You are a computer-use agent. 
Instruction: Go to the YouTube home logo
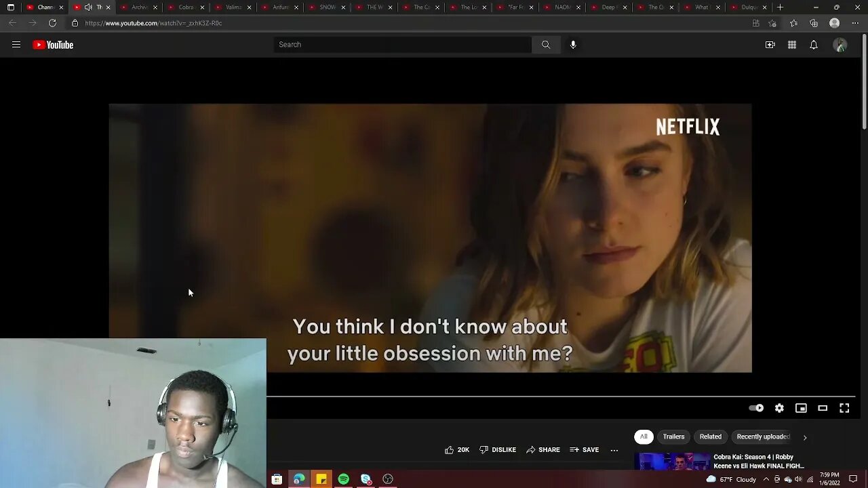point(53,45)
